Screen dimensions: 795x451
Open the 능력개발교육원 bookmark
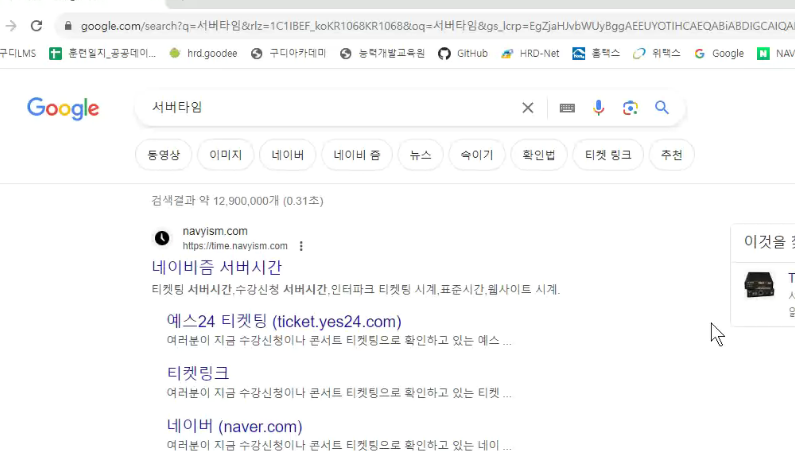(x=382, y=53)
